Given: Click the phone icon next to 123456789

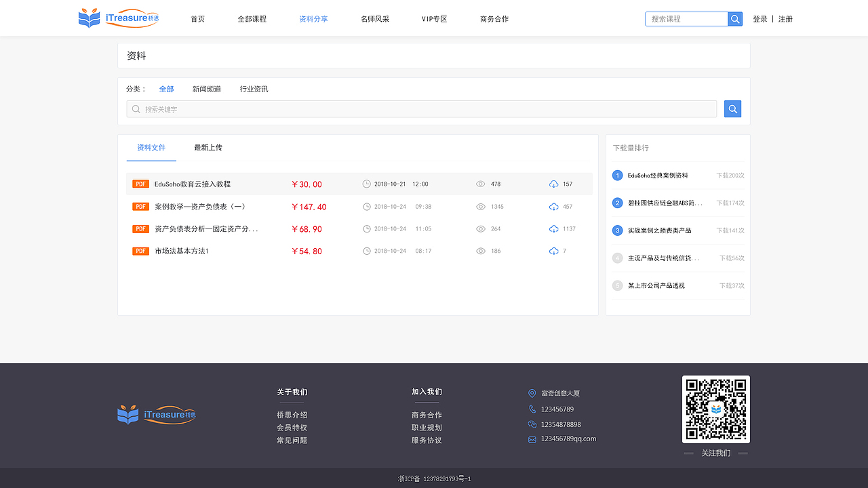Looking at the screenshot, I should point(532,409).
